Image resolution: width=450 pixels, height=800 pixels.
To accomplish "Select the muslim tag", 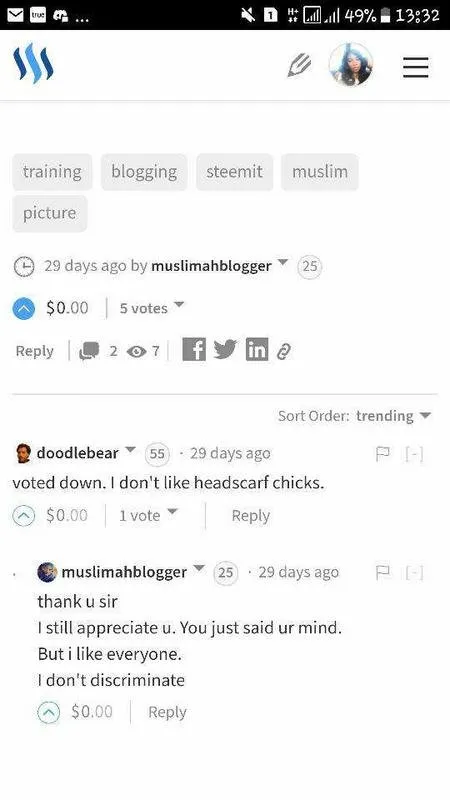I will point(320,172).
